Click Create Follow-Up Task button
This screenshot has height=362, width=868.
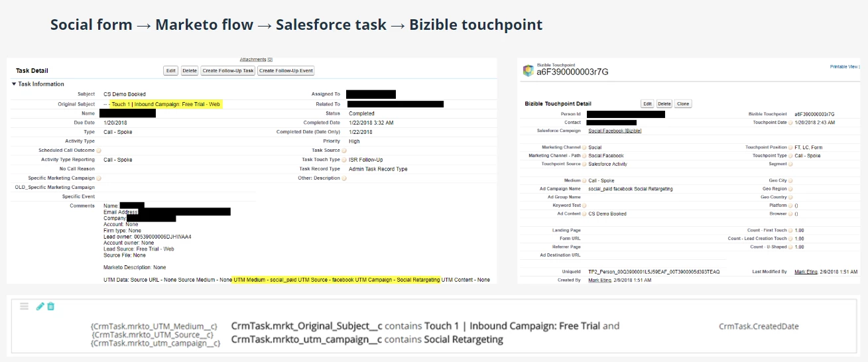tap(228, 70)
